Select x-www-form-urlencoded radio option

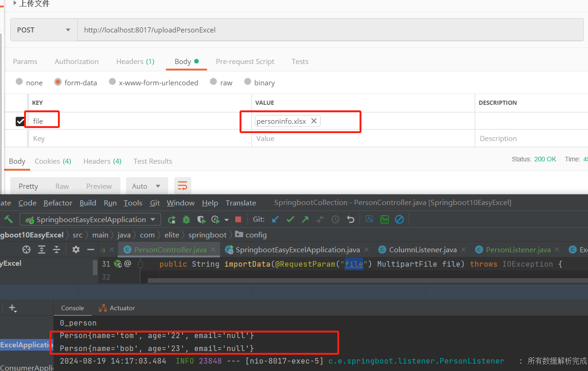coord(112,82)
